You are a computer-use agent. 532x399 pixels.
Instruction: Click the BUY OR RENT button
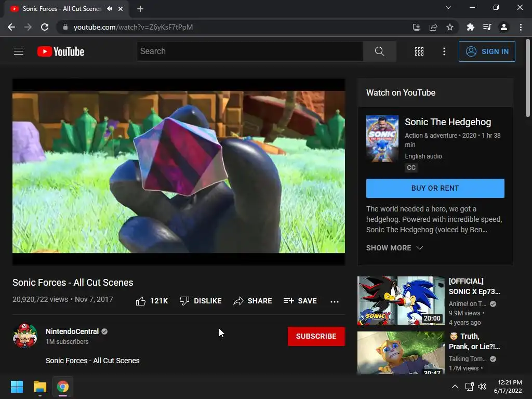435,188
